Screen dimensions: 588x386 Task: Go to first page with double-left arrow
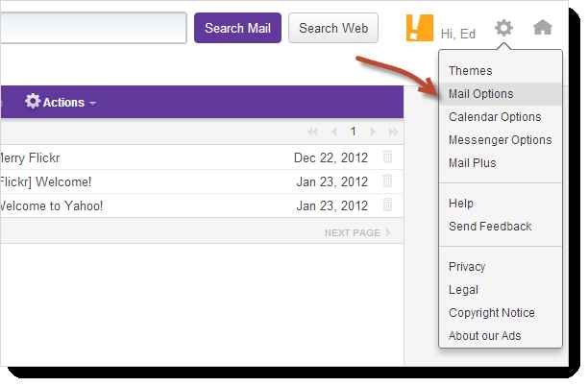[x=313, y=132]
